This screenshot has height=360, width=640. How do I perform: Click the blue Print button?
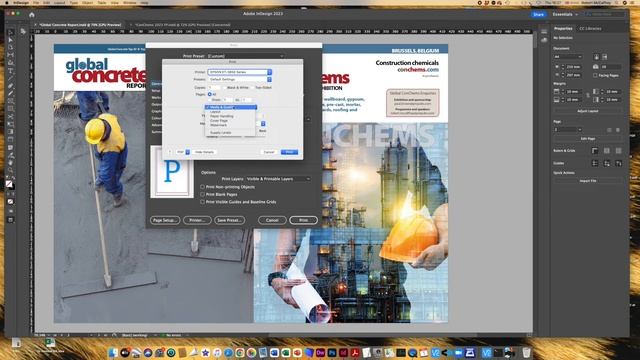click(x=289, y=152)
